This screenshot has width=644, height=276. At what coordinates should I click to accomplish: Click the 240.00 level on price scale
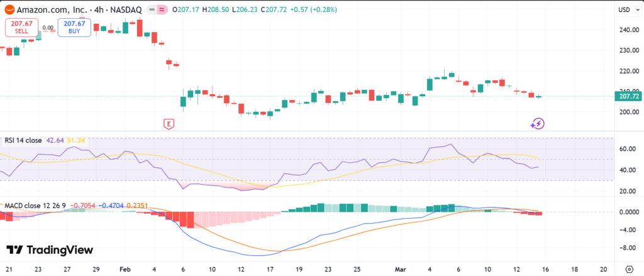point(629,30)
